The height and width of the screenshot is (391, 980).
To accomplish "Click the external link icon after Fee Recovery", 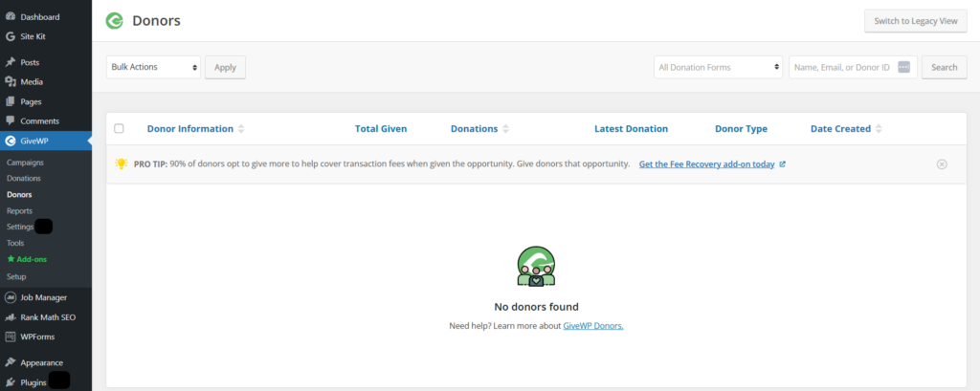I will [783, 164].
